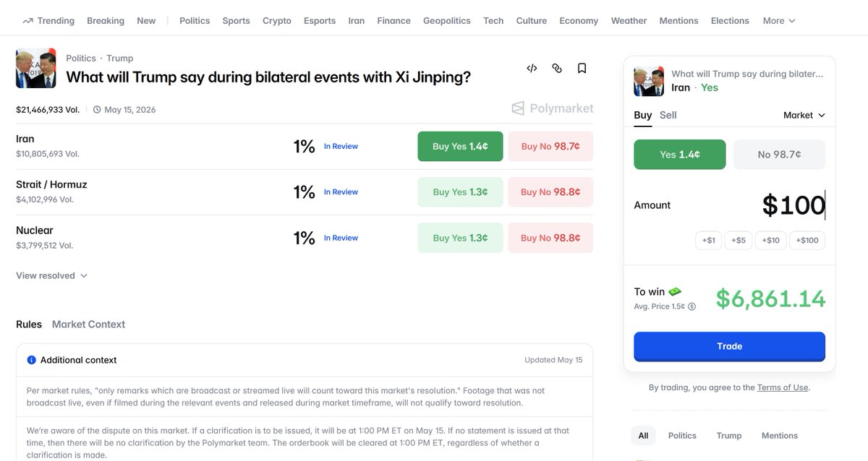Select the Rules tab
The width and height of the screenshot is (868, 461).
pos(29,324)
